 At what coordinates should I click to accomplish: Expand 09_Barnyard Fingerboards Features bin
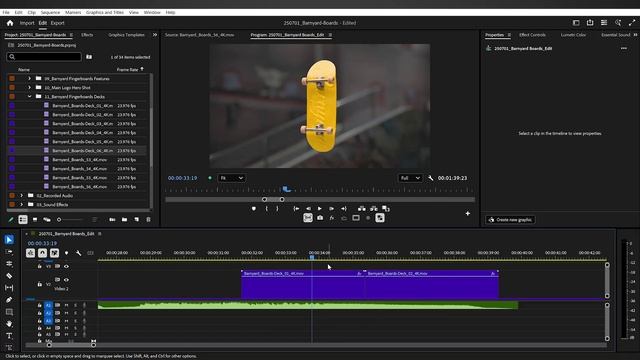click(29, 78)
